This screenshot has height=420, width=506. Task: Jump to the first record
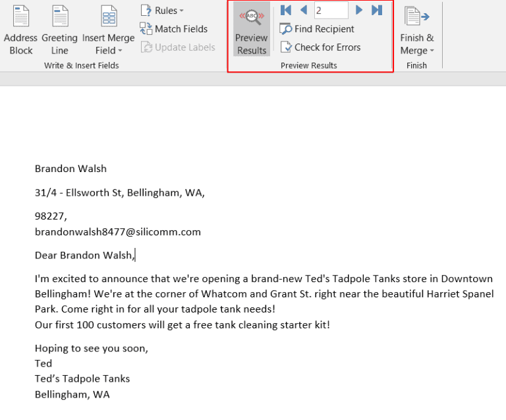point(286,10)
